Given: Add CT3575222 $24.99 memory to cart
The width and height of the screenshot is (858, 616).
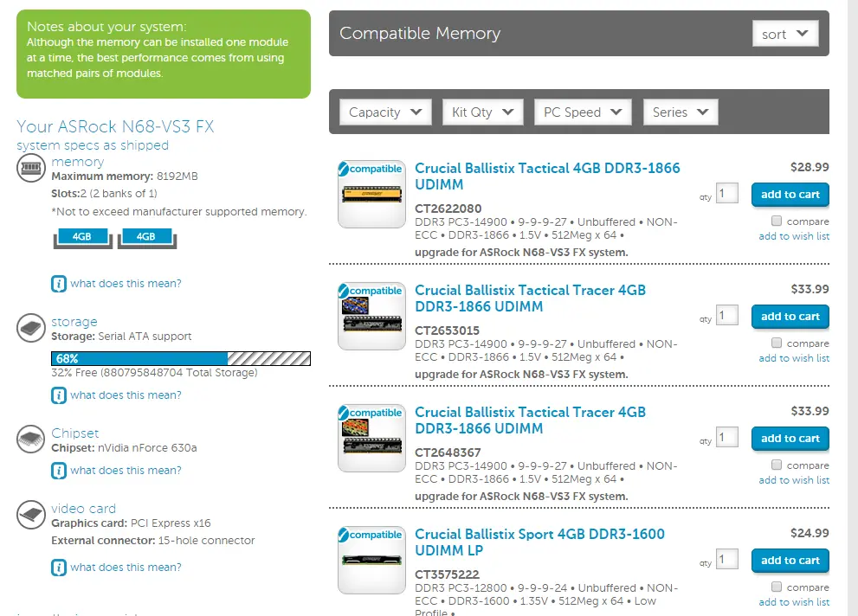Looking at the screenshot, I should (x=790, y=561).
